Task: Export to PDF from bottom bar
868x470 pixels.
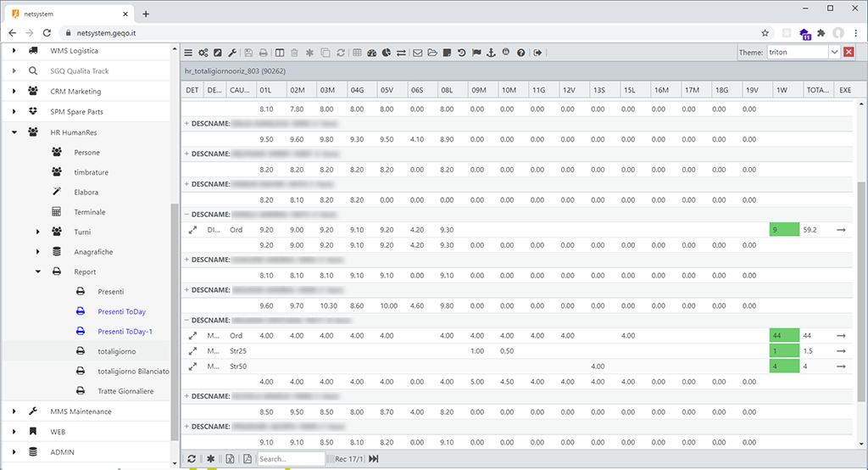Action: coord(248,459)
